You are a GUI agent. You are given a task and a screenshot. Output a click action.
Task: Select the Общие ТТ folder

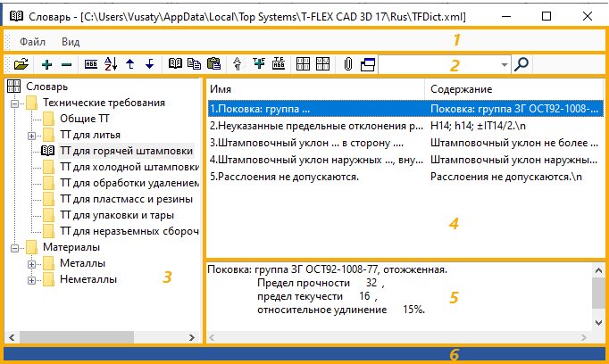pos(85,119)
